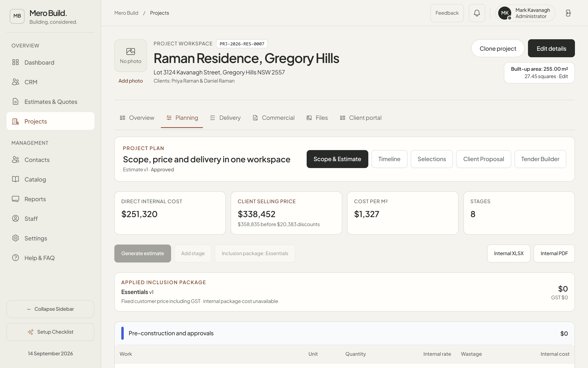Open Help & FAQ
588x368 pixels.
[x=50, y=258]
